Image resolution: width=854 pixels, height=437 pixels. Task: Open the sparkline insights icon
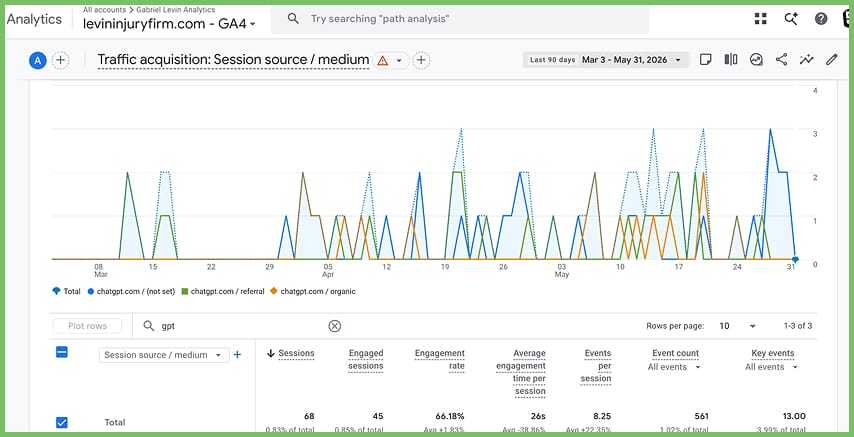pos(807,60)
